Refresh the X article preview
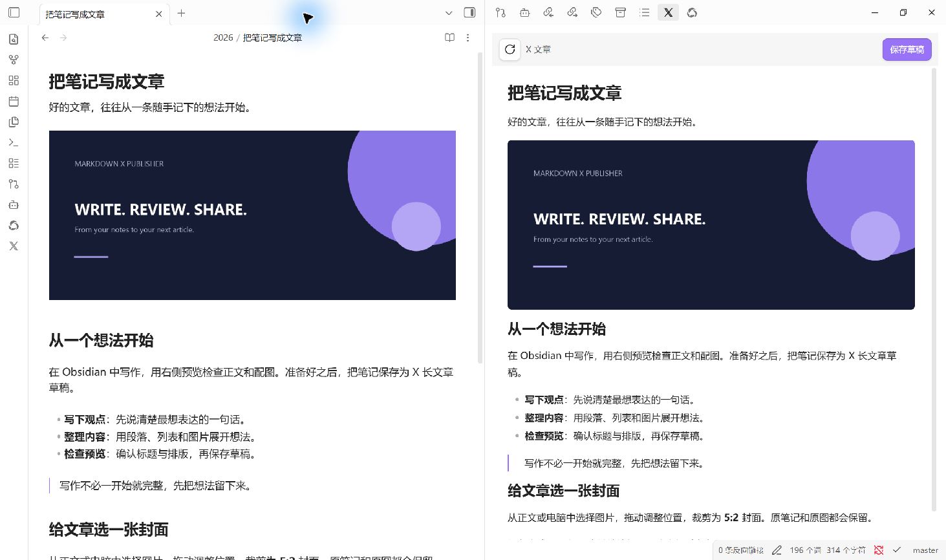946x560 pixels. click(x=510, y=49)
